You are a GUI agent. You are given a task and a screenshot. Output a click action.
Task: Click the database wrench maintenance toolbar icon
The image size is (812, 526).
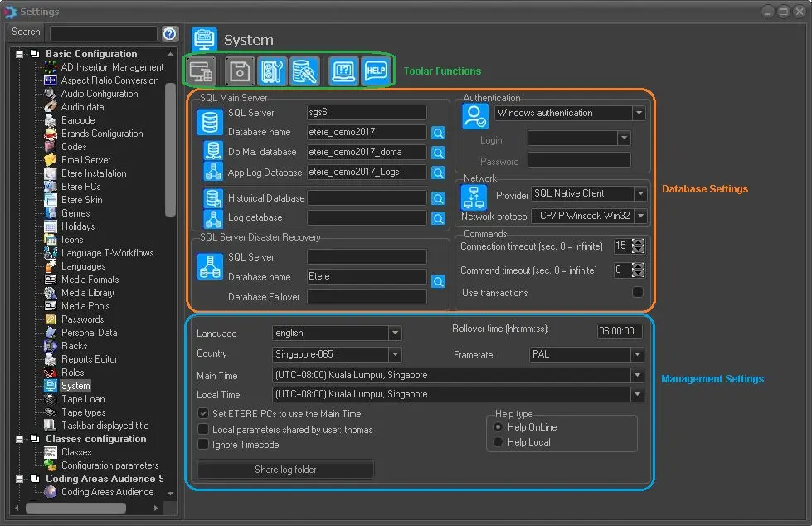tap(304, 71)
